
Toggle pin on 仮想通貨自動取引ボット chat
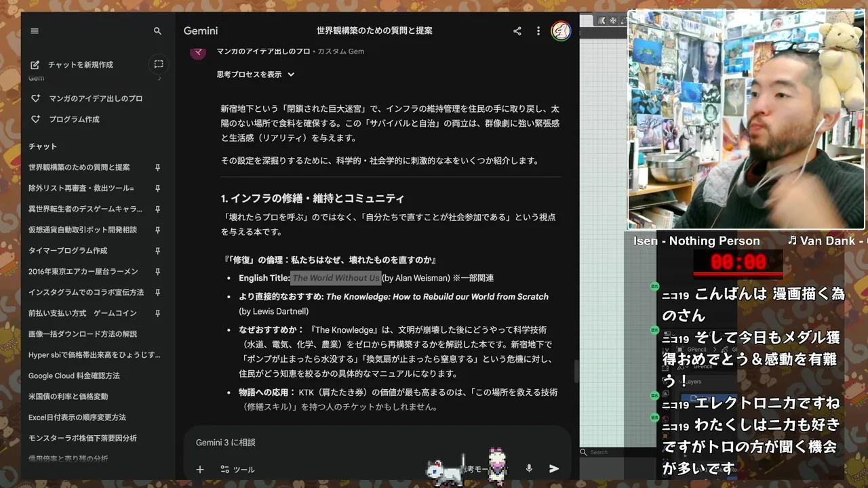(x=157, y=230)
